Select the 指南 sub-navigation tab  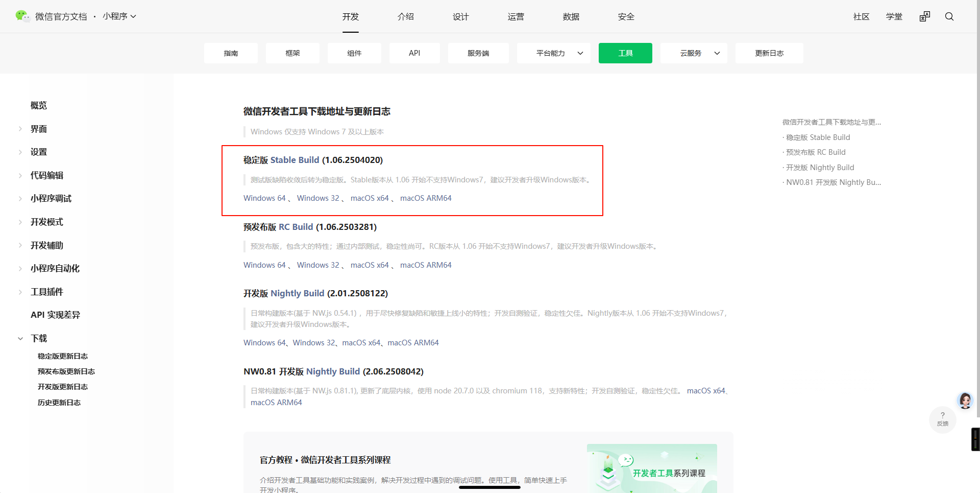[x=231, y=53]
